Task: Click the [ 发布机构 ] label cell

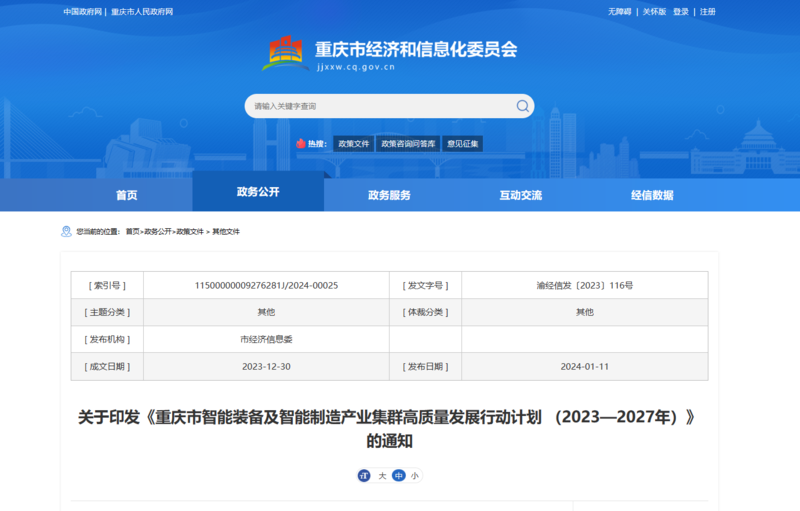Action: click(x=107, y=339)
